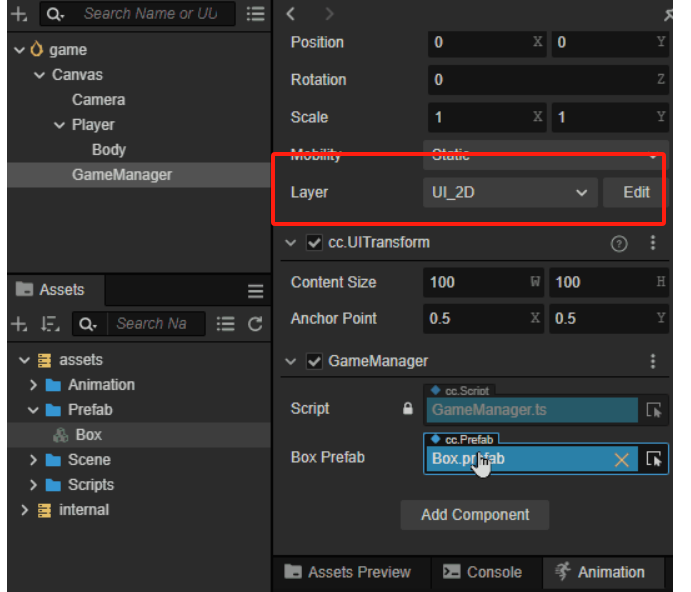This screenshot has width=691, height=592.
Task: Click the GameManager.ts script field
Action: click(x=531, y=410)
